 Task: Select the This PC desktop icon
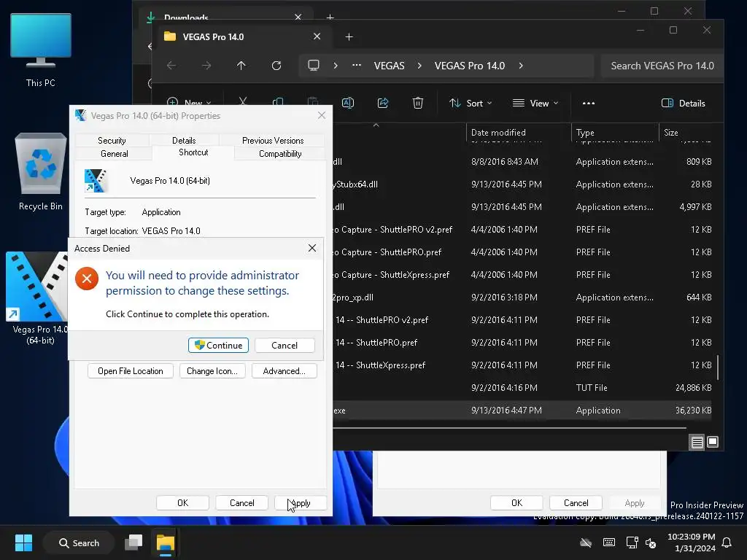coord(41,50)
